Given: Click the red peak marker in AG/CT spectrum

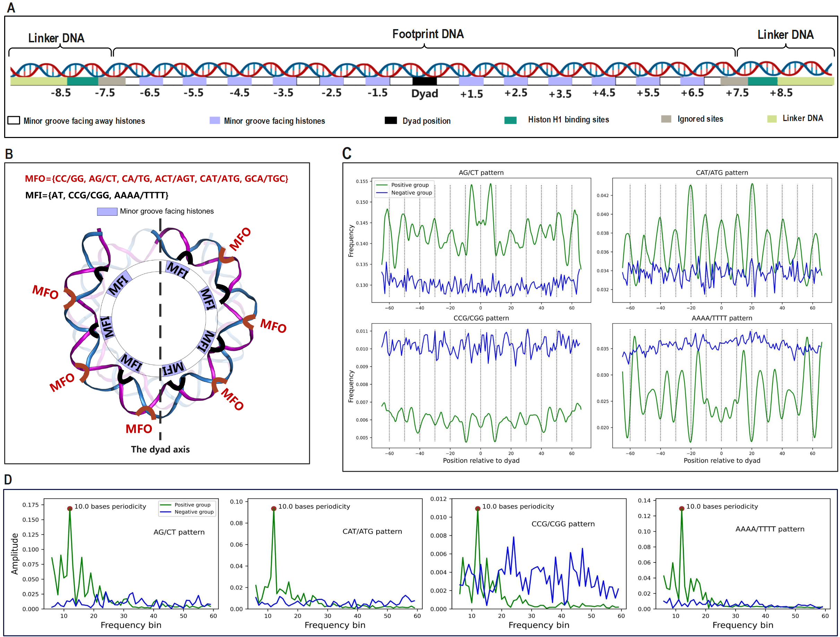Looking at the screenshot, I should click(x=70, y=508).
